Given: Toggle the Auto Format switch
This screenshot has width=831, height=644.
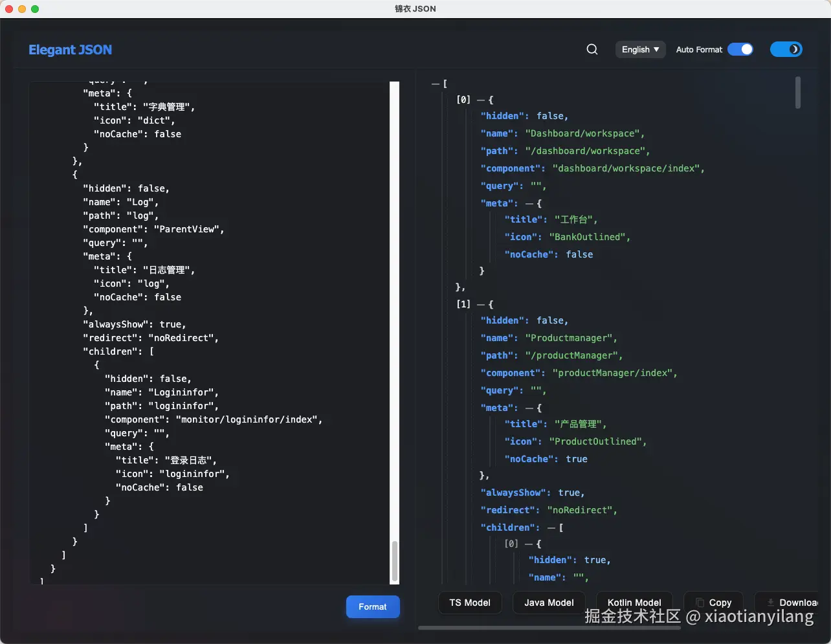Looking at the screenshot, I should 740,49.
